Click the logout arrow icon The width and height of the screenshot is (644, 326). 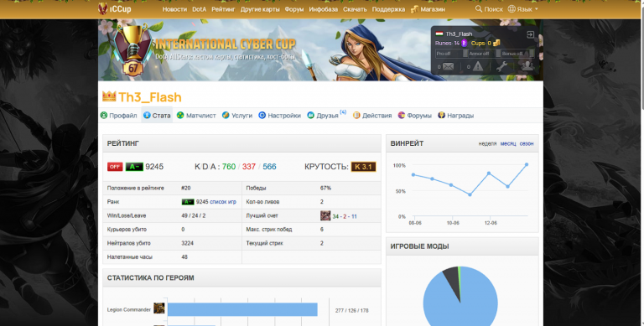click(x=530, y=35)
